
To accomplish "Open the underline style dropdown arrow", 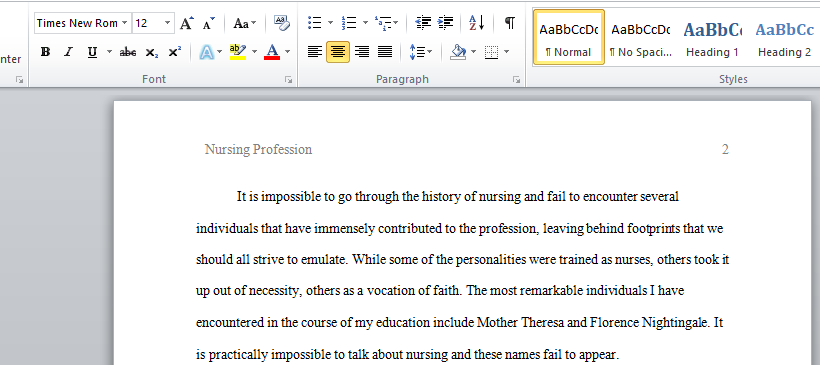I will tap(109, 52).
